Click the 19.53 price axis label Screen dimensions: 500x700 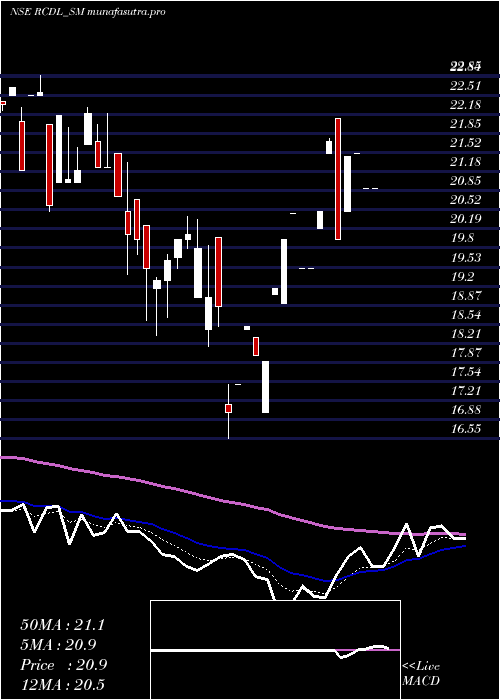point(466,258)
